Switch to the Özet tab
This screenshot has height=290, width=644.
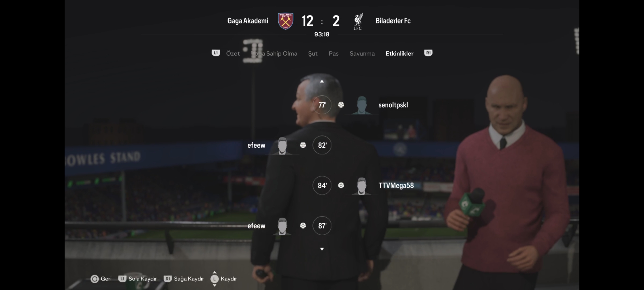(233, 53)
